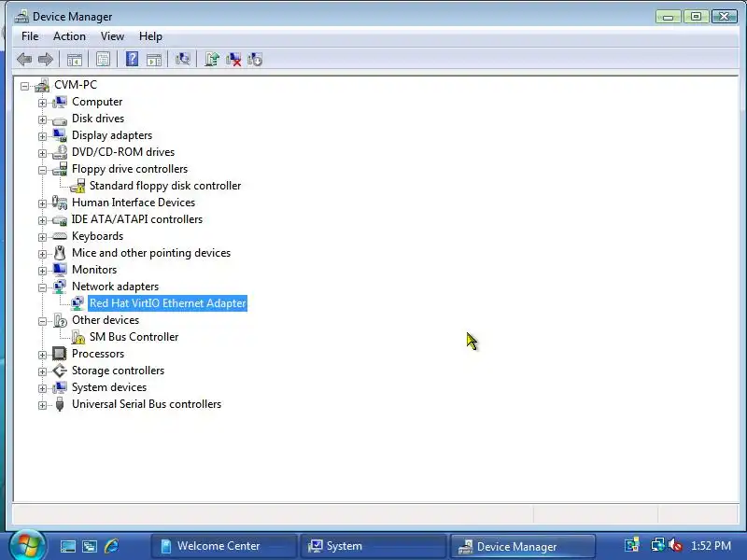Click the Back arrow toolbar button
This screenshot has width=747, height=560.
pyautogui.click(x=24, y=60)
